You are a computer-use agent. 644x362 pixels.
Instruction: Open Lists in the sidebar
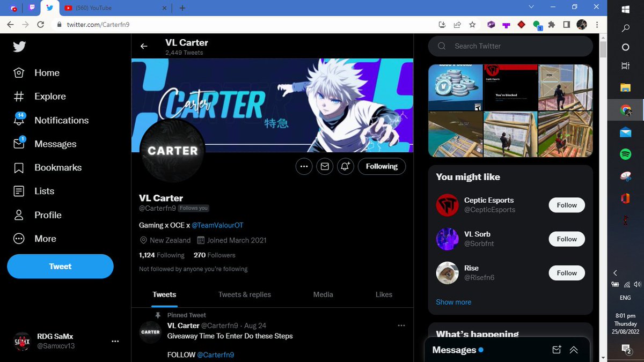pos(33,191)
